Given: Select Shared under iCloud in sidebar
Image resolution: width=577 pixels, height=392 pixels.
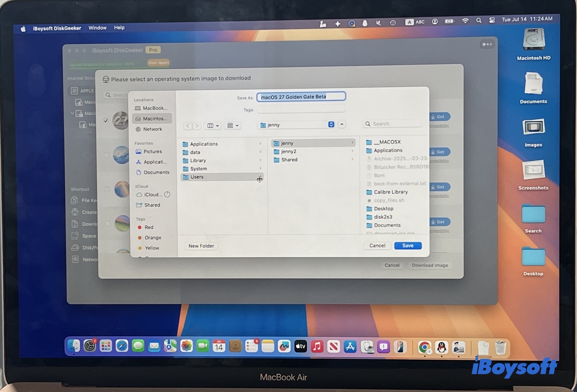Looking at the screenshot, I should click(x=149, y=205).
